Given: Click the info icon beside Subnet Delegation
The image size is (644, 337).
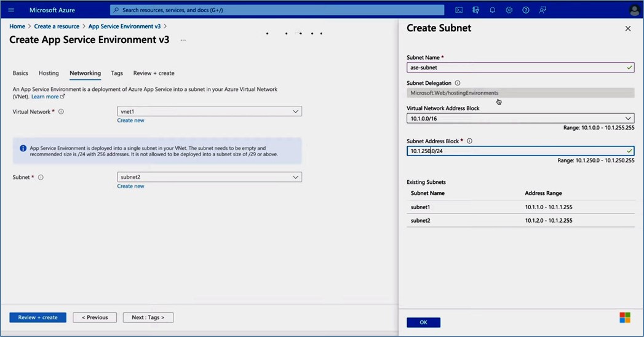Looking at the screenshot, I should [x=458, y=83].
